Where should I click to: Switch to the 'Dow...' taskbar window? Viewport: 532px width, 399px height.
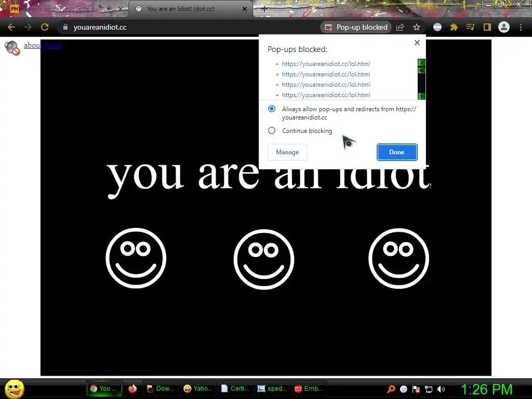(x=161, y=389)
